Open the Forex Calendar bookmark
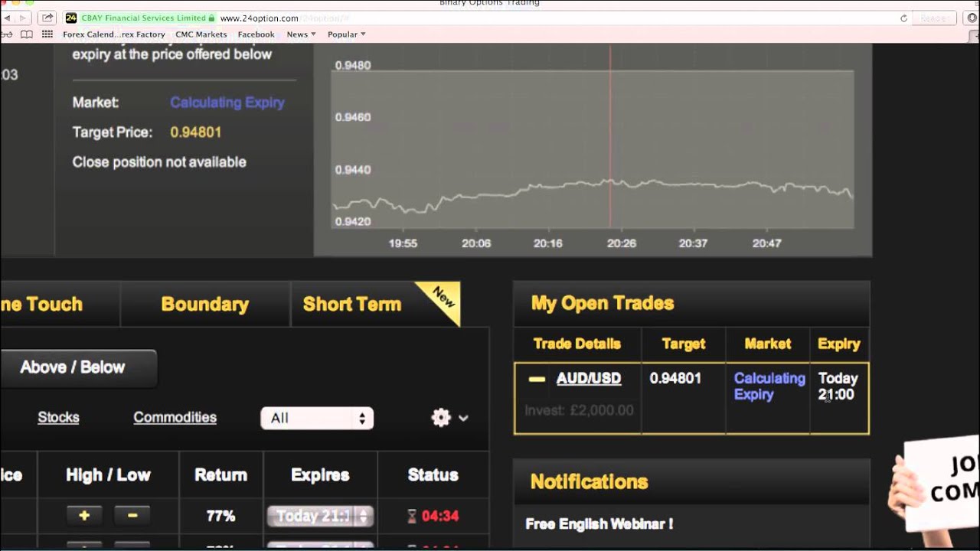 point(114,34)
